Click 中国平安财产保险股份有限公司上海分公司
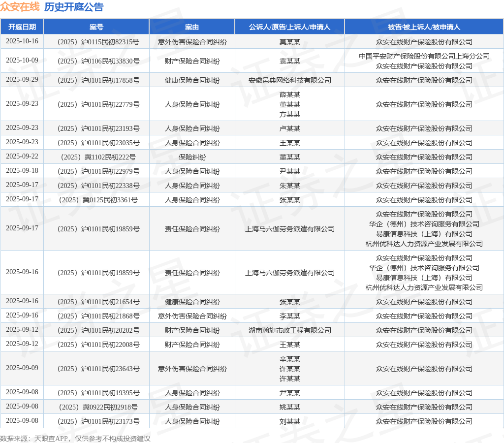The height and width of the screenshot is (443, 504). click(424, 56)
